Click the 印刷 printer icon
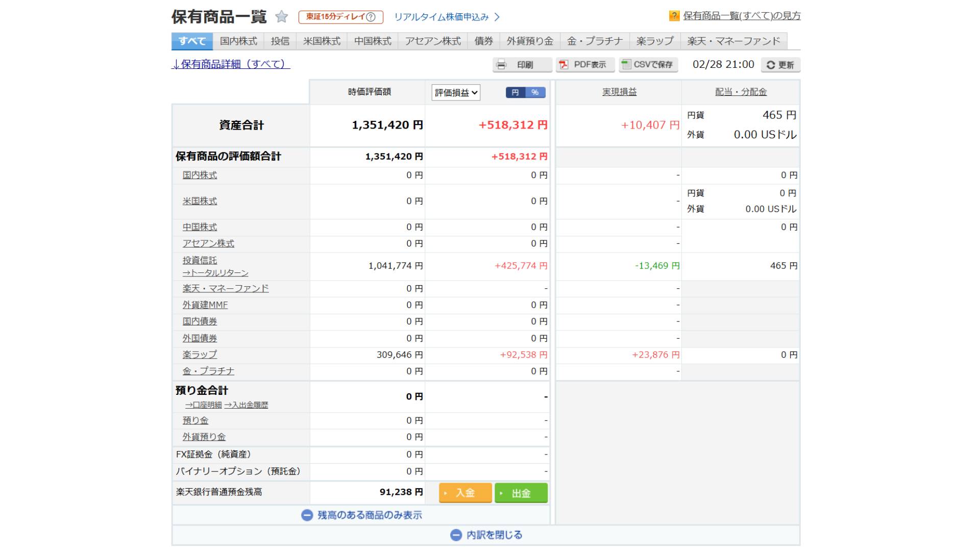The width and height of the screenshot is (980, 551). tap(502, 64)
